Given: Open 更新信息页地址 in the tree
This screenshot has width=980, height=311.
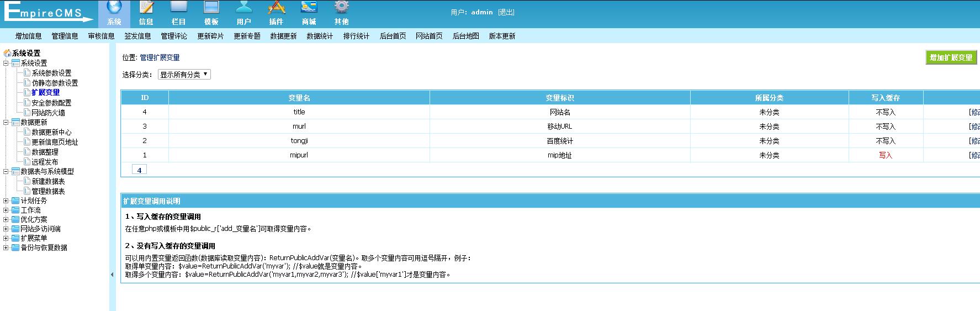Looking at the screenshot, I should pos(55,142).
